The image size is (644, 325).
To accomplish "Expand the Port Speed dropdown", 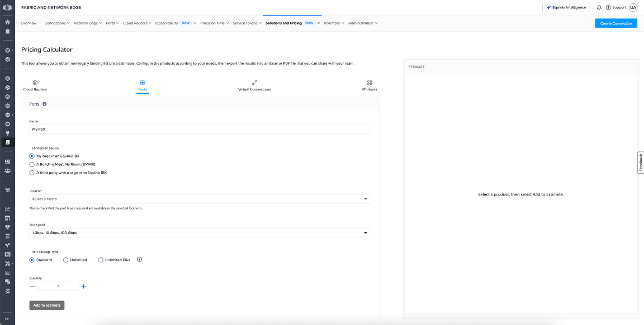I will pyautogui.click(x=200, y=233).
